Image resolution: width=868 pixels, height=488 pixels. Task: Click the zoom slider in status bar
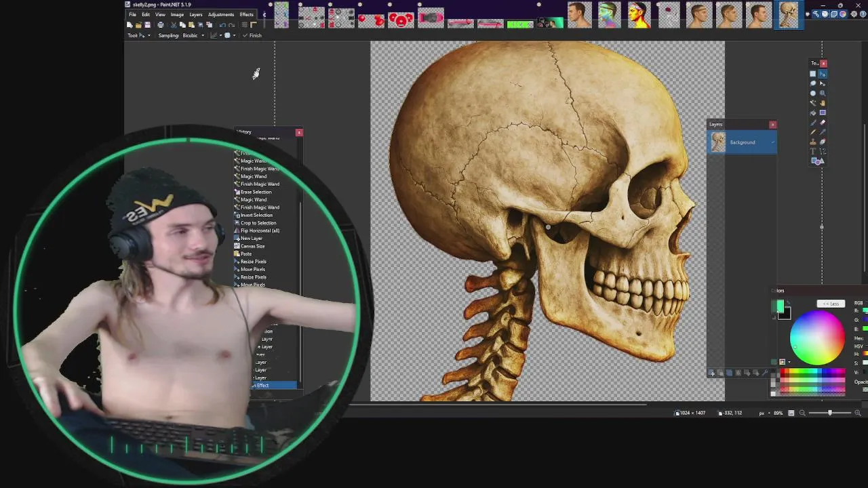(x=830, y=413)
